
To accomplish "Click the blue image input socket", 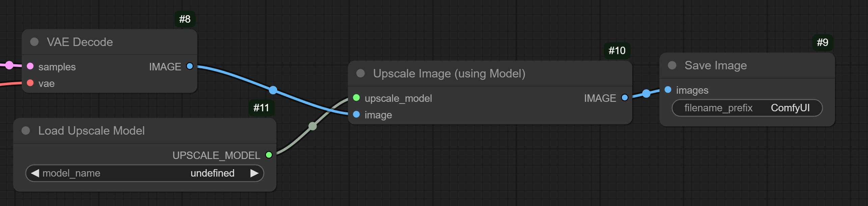I will tap(356, 114).
